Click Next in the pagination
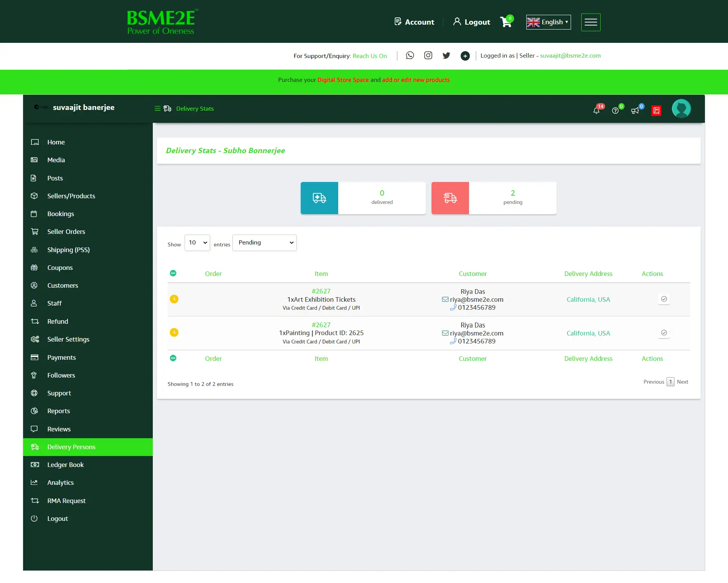Image resolution: width=728 pixels, height=583 pixels. [682, 382]
